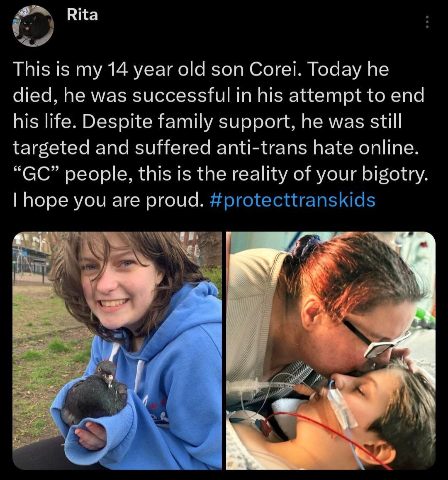Enlarge the second attached media image
The image size is (448, 480).
pos(331,350)
